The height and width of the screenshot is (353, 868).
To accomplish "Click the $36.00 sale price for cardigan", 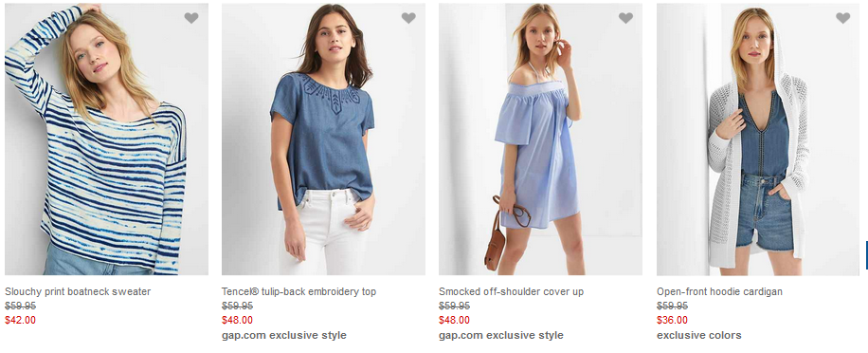I will point(673,320).
